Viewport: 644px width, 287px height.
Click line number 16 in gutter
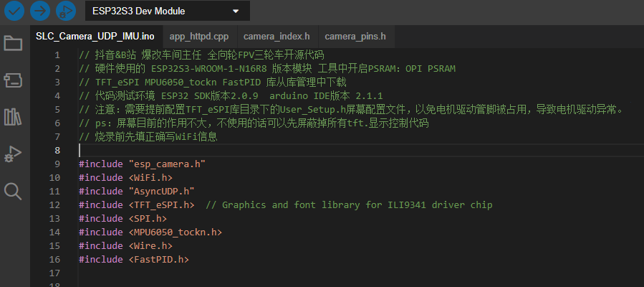[54, 260]
